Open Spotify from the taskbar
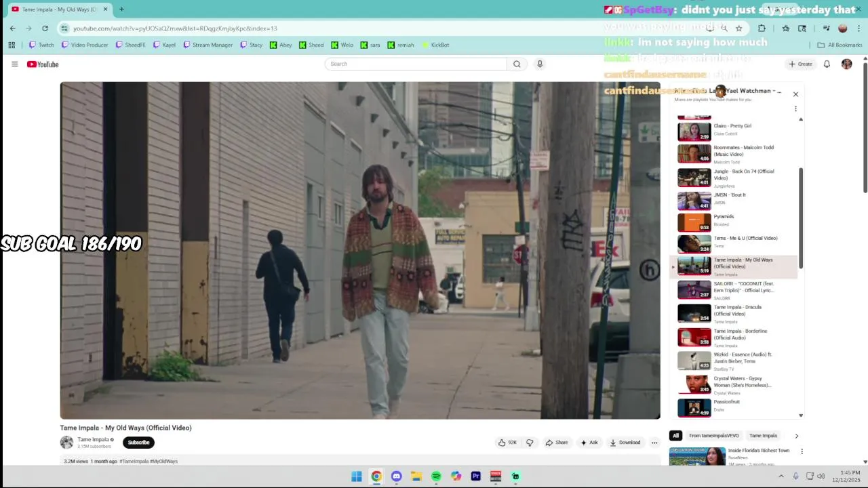 [436, 476]
